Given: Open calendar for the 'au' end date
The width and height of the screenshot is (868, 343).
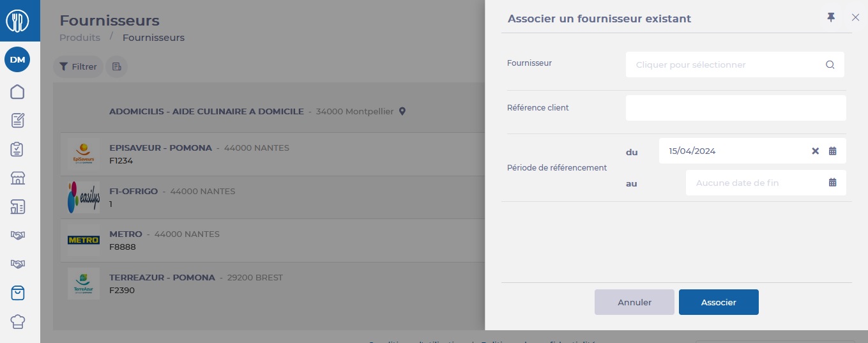Looking at the screenshot, I should click(x=832, y=183).
